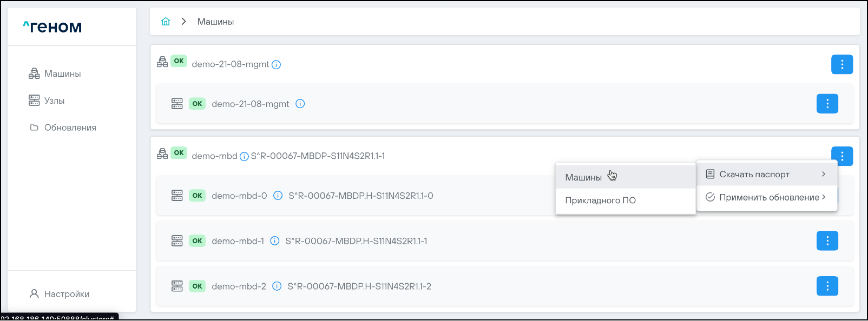
Task: Open info icon for demo-mbd-0 node
Action: [278, 196]
